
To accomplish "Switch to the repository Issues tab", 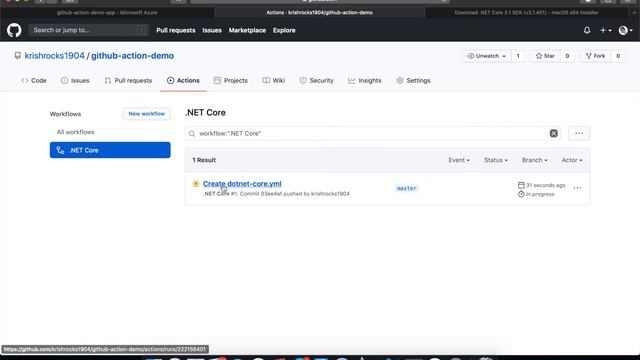I will click(75, 81).
